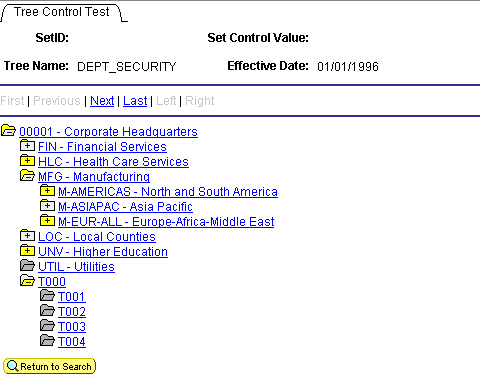
Task: Collapse the Corporate Headquarters open folder icon
Action: pyautogui.click(x=8, y=130)
